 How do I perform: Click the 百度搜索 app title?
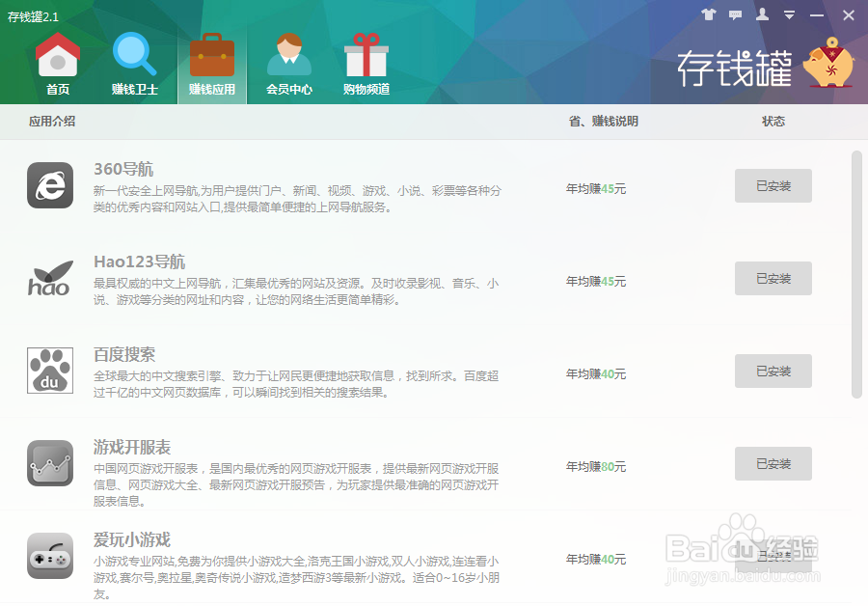coord(124,354)
